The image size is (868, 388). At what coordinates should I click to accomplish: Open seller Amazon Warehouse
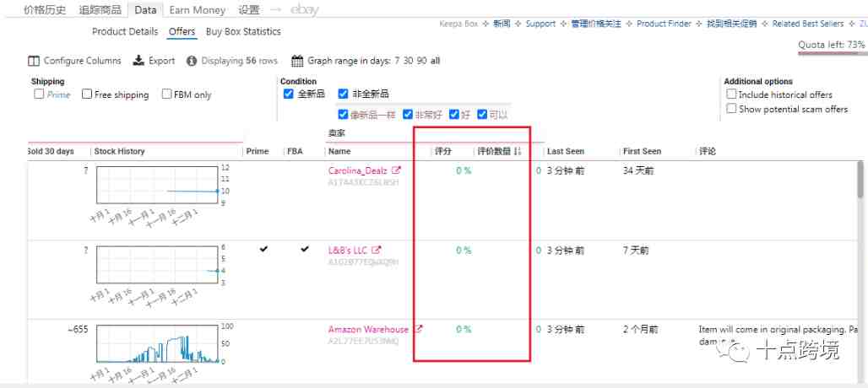click(368, 329)
